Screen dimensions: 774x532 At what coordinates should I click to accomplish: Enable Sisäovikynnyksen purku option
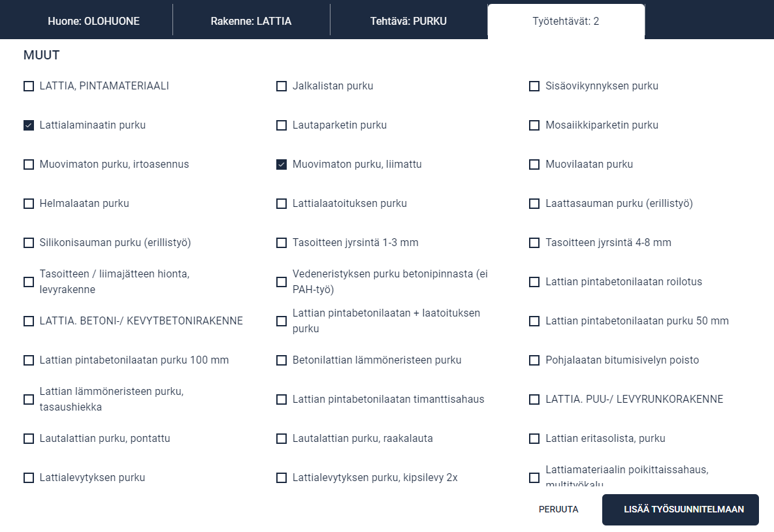(x=534, y=86)
